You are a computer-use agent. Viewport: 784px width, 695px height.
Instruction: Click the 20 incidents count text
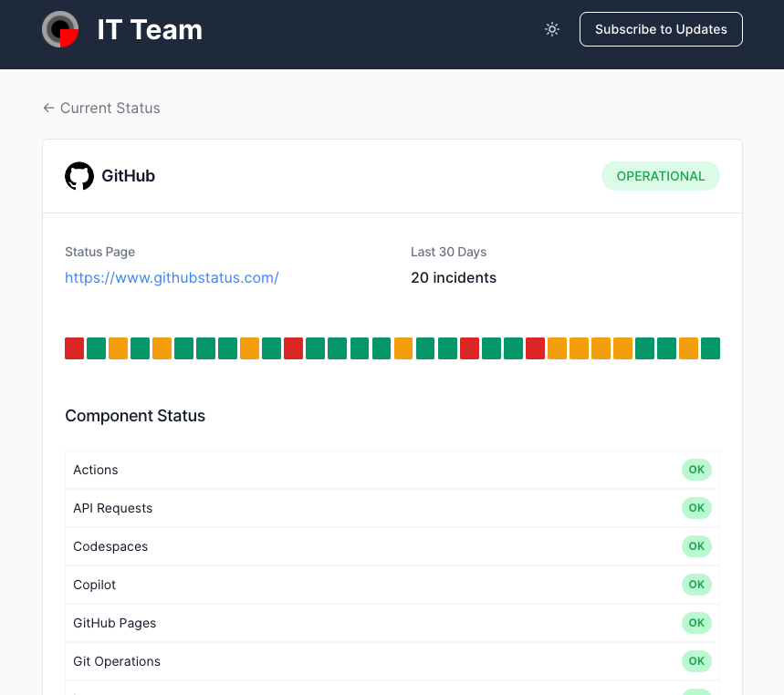click(454, 277)
